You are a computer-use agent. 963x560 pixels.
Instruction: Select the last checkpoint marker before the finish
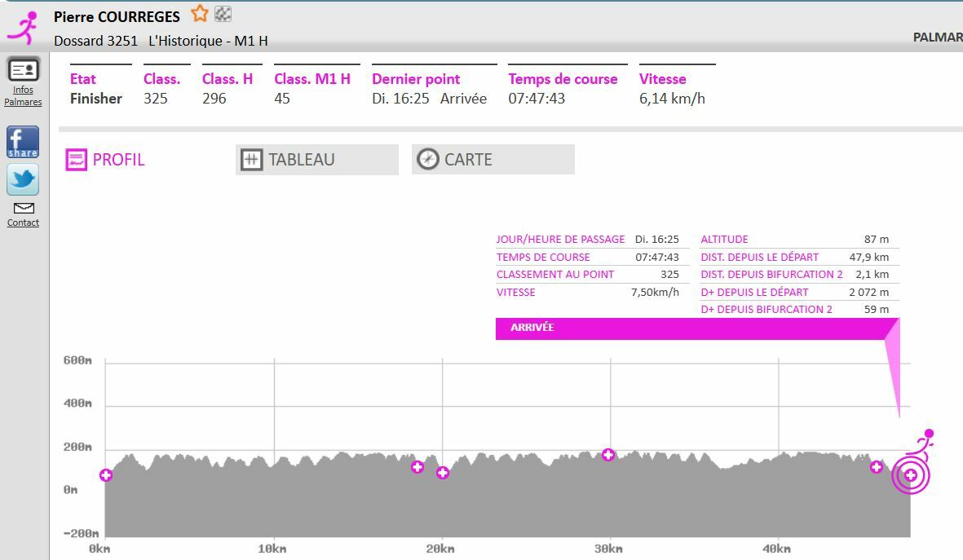pyautogui.click(x=876, y=467)
